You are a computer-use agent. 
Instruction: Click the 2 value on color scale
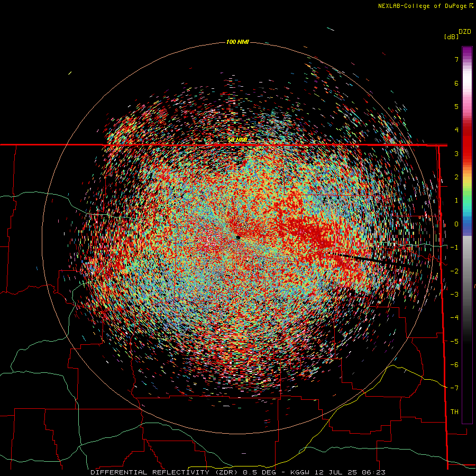(x=456, y=177)
